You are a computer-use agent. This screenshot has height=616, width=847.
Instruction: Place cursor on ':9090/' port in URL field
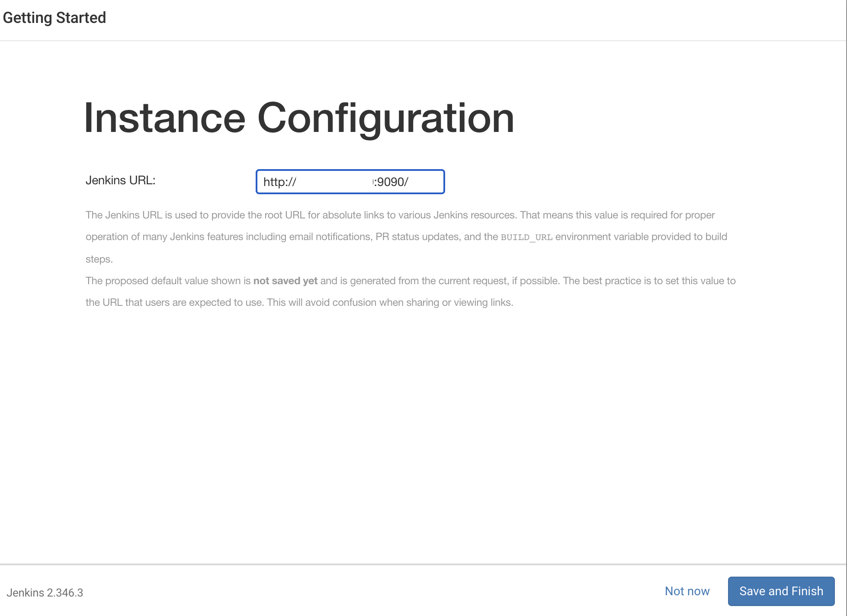(x=391, y=182)
